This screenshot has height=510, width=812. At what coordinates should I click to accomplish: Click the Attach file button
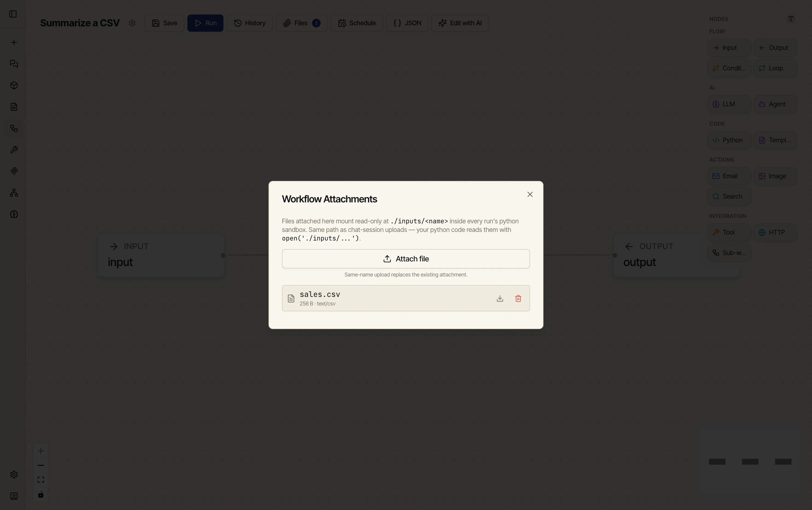click(406, 259)
